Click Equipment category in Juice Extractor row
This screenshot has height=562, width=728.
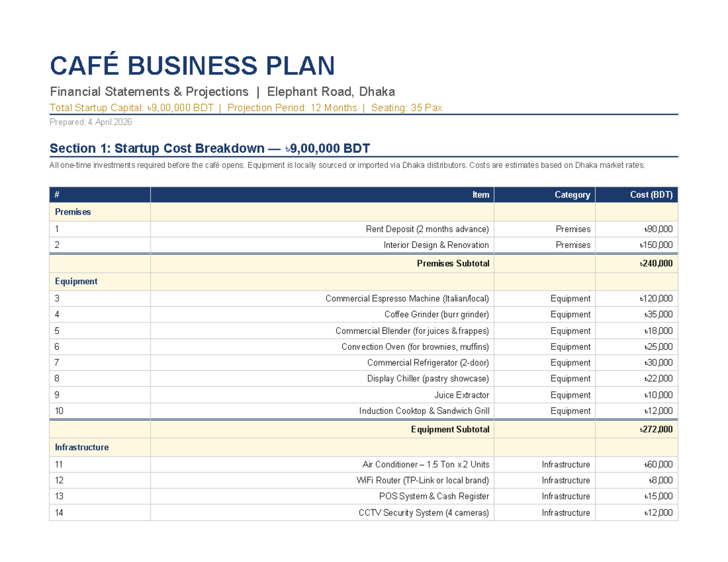click(545, 395)
